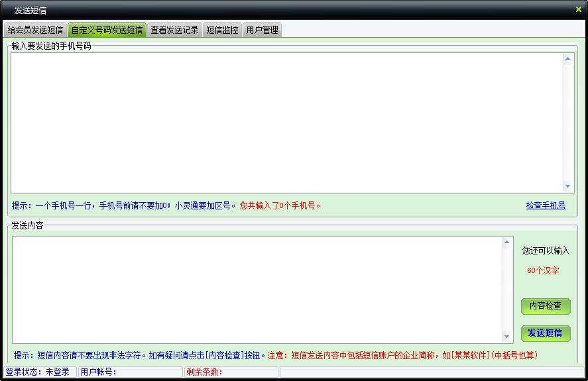Click the phone number list scroll-up arrow

click(567, 59)
